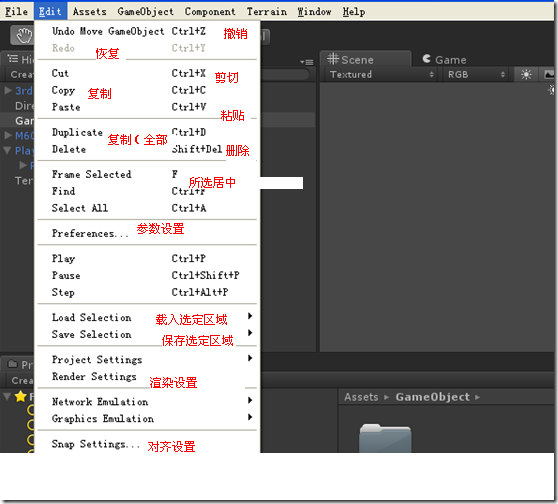Viewport: 558px width, 504px height.
Task: Expand the Network Emulation submenu
Action: (x=147, y=401)
